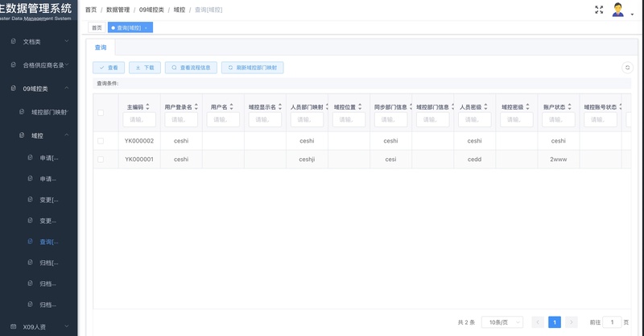Click the 09域控类 sidebar icon
Viewport: 644px width, 336px height.
[14, 89]
